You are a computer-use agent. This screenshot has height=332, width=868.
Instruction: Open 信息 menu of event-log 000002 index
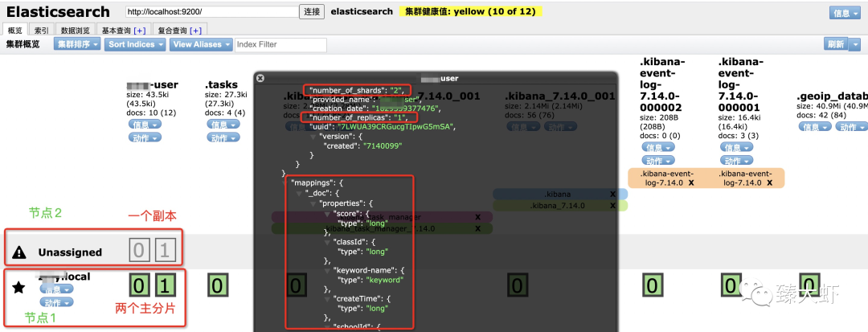[658, 148]
